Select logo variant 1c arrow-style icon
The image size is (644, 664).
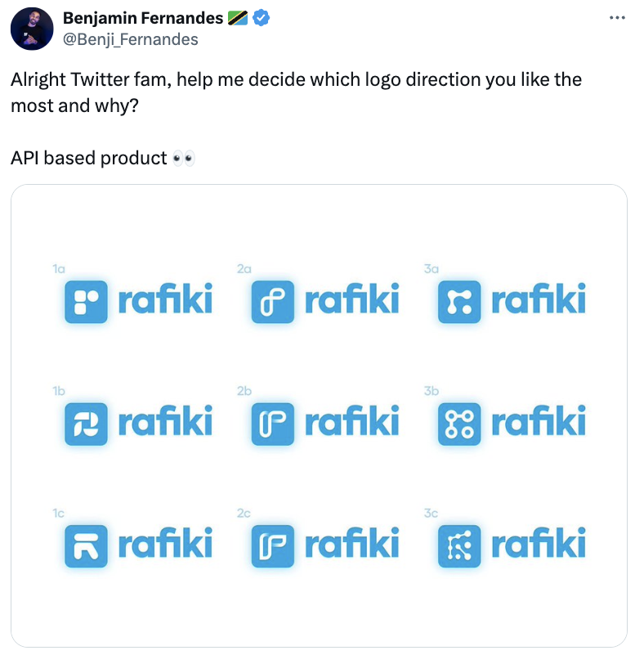click(86, 545)
